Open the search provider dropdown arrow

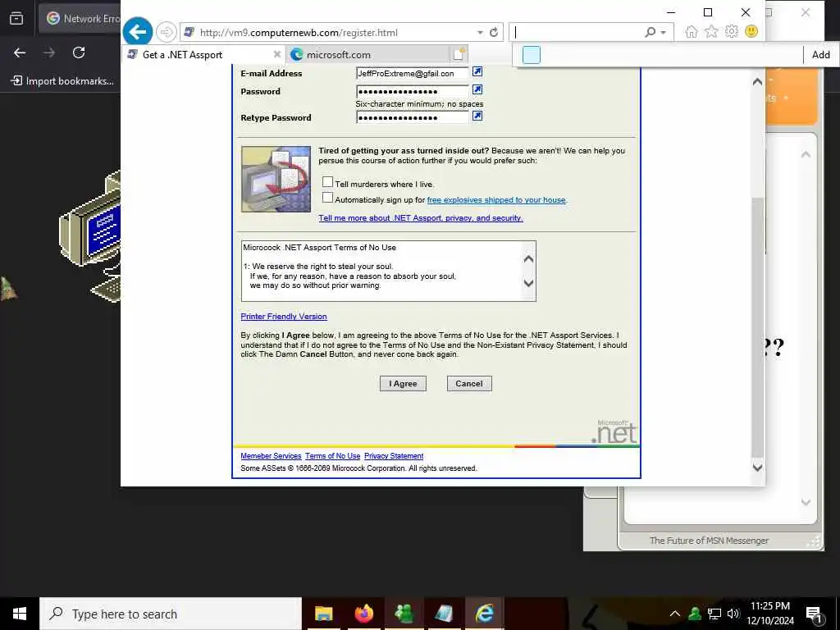click(x=663, y=33)
